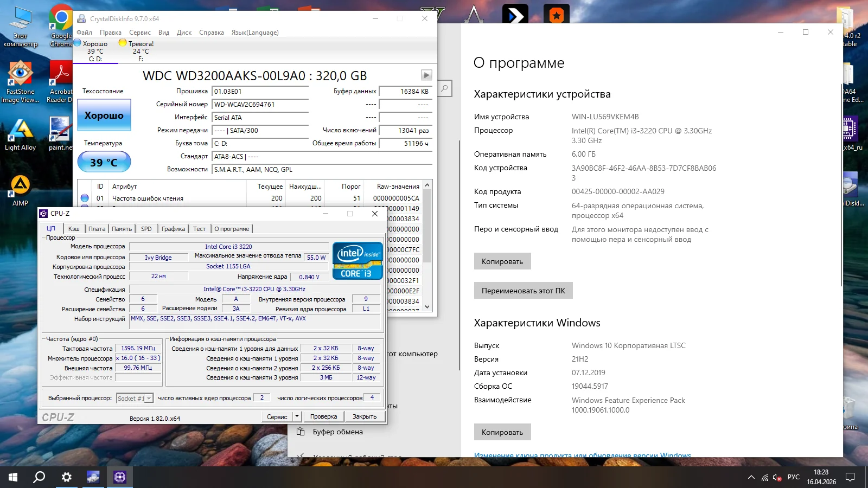This screenshot has width=868, height=488.
Task: Click the Intel Core i3 logo in CPU-Z
Action: pos(358,261)
